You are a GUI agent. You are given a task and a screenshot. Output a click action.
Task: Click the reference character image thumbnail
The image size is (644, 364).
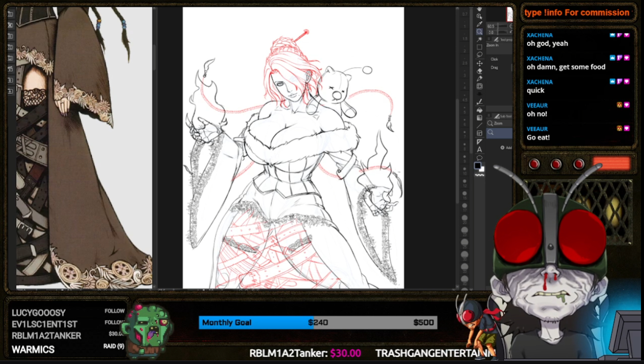click(84, 147)
